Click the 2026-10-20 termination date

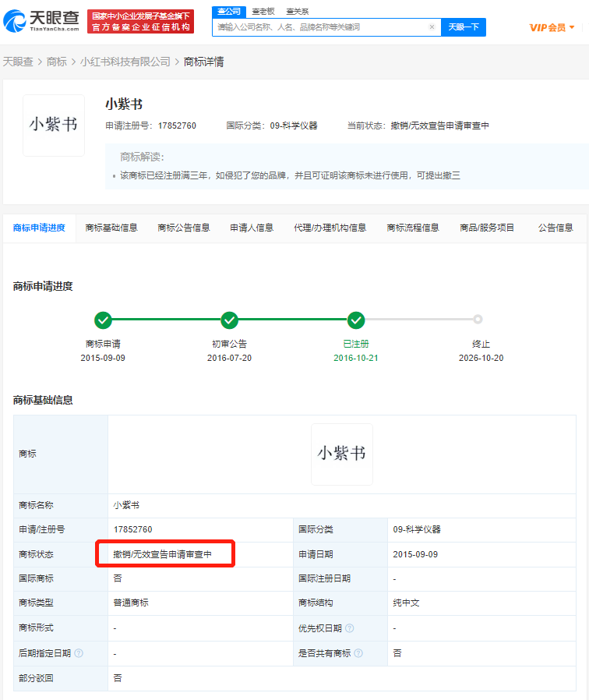[481, 358]
